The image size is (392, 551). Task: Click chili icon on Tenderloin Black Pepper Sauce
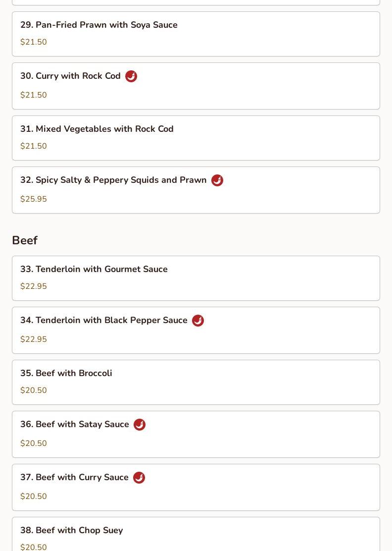(x=198, y=321)
